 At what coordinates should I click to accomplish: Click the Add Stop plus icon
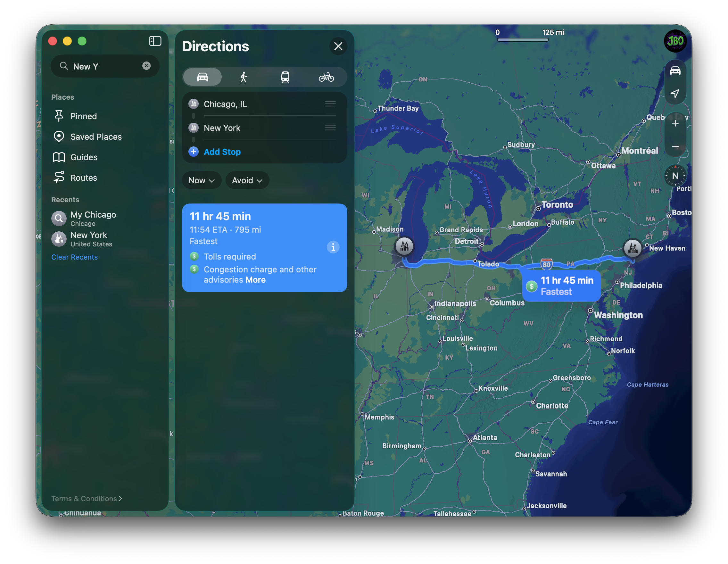coord(193,152)
